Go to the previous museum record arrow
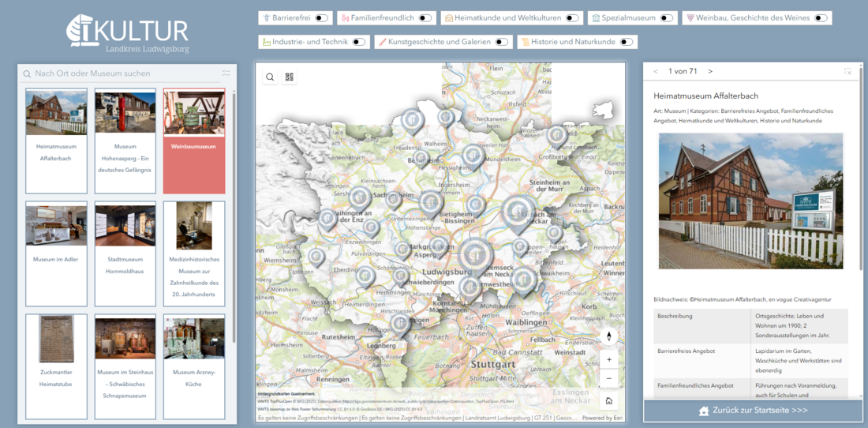 pyautogui.click(x=656, y=72)
